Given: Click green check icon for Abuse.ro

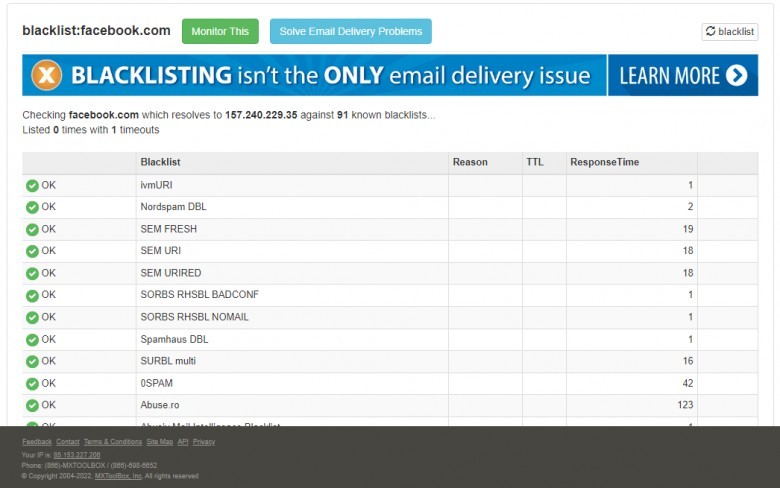Looking at the screenshot, I should [x=32, y=405].
